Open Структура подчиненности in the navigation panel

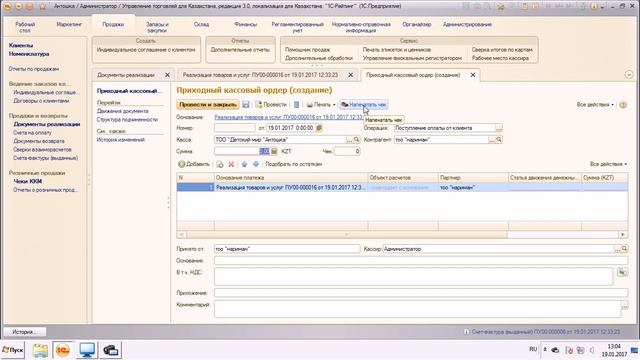[127, 120]
